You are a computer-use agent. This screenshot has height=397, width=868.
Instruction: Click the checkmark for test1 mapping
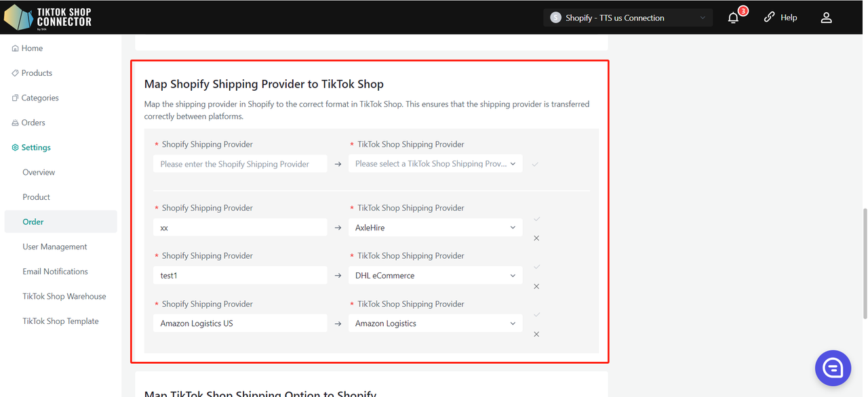click(x=536, y=267)
